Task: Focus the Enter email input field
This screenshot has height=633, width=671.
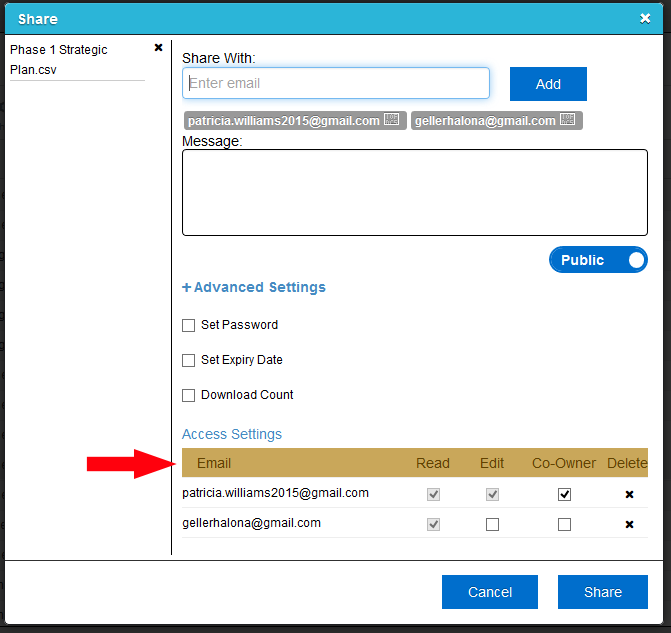Action: coord(336,83)
